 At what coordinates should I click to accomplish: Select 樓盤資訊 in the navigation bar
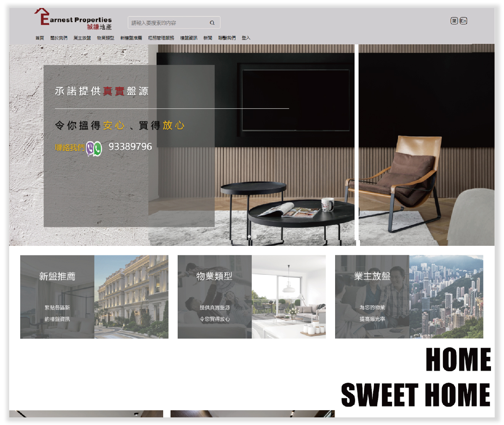tap(189, 38)
